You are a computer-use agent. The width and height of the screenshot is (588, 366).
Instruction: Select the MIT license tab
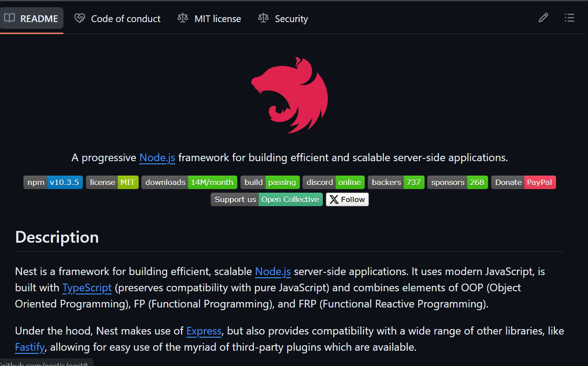coord(209,18)
